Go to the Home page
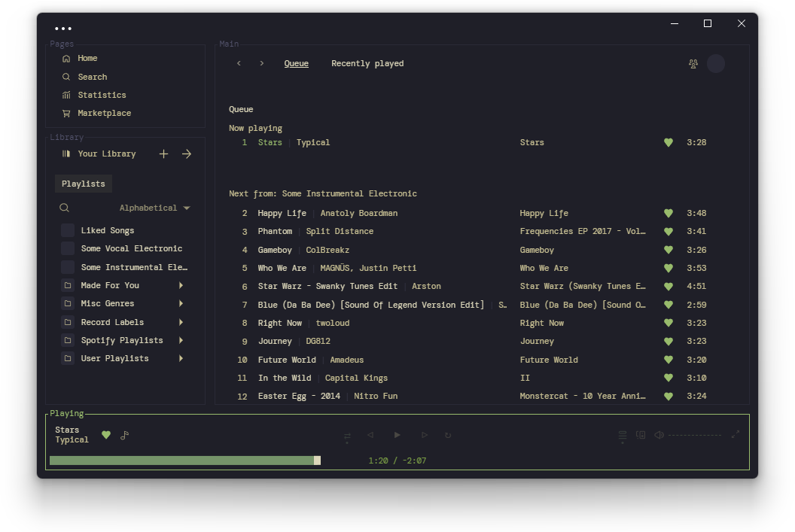795x532 pixels. 87,58
